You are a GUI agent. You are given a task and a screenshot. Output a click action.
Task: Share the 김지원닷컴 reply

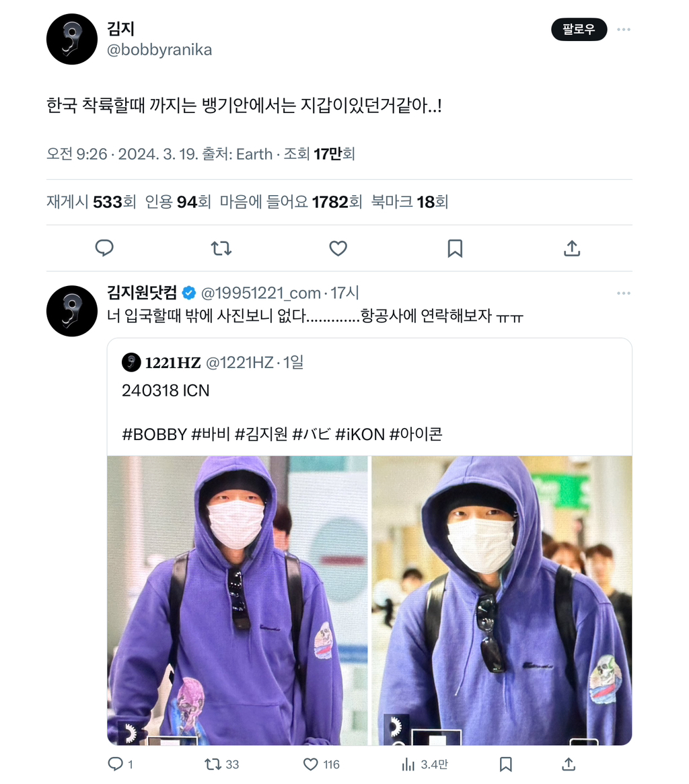tap(569, 764)
